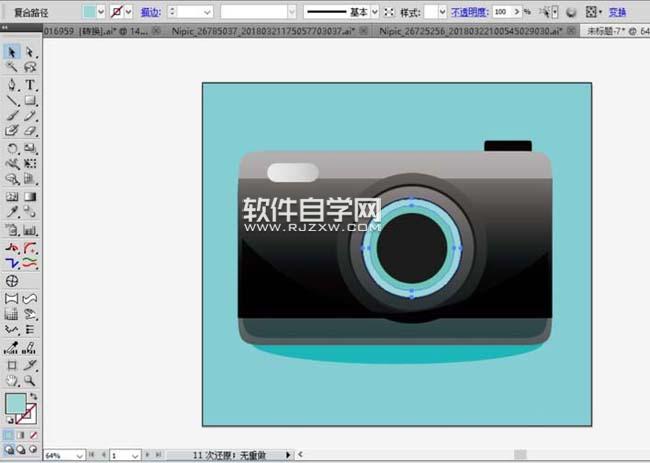The image size is (650, 463).
Task: Open the 变换 transform panel link
Action: click(x=617, y=12)
